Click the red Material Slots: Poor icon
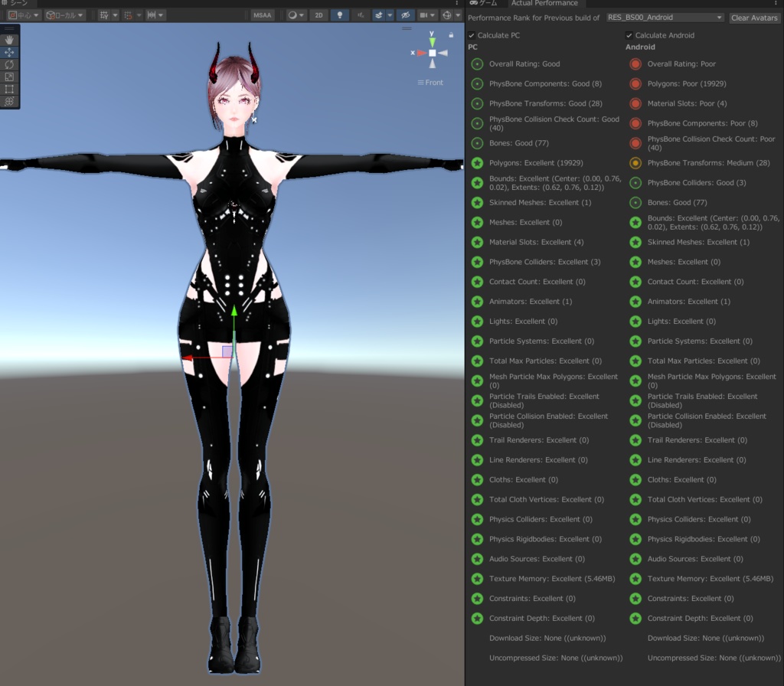This screenshot has height=686, width=784. click(635, 103)
